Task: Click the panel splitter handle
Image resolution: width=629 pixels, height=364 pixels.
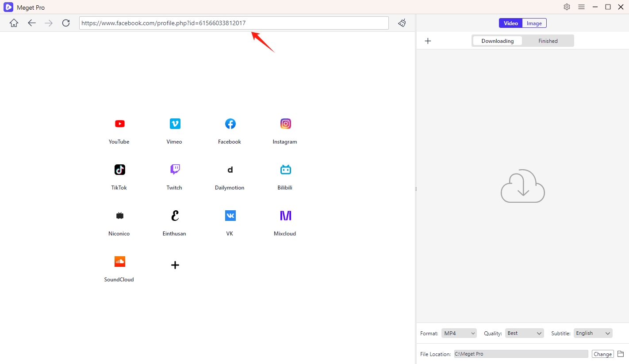Action: tap(416, 189)
